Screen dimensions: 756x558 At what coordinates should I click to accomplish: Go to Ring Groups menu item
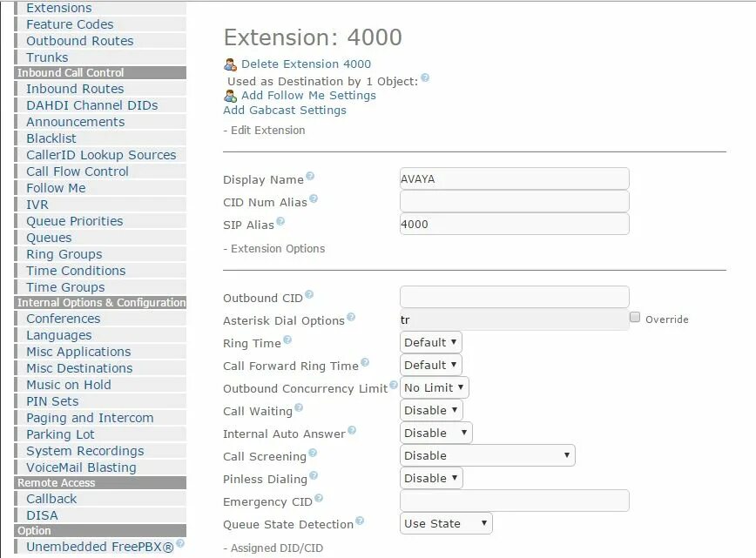pos(64,254)
